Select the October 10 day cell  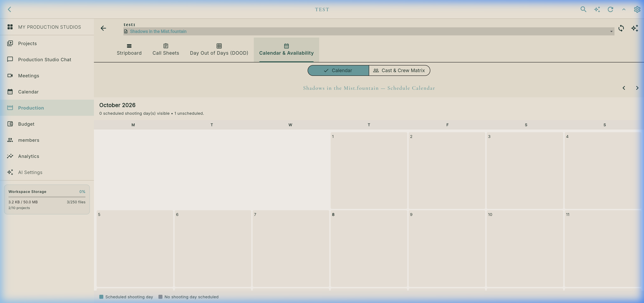(525, 248)
